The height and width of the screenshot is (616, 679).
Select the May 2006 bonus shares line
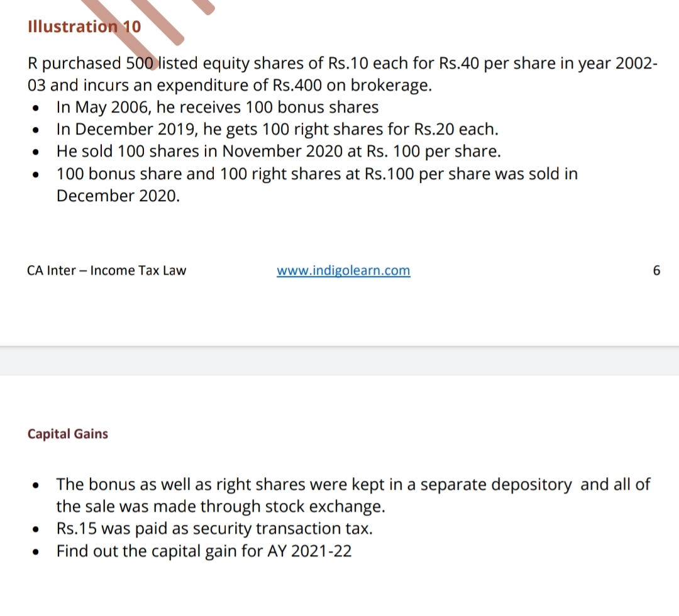point(217,107)
